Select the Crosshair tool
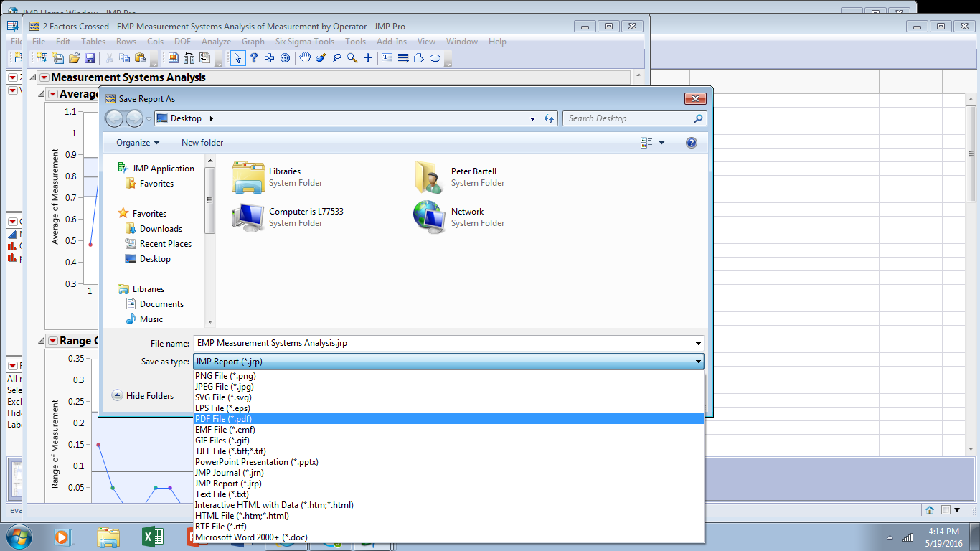980x551 pixels. (x=367, y=58)
